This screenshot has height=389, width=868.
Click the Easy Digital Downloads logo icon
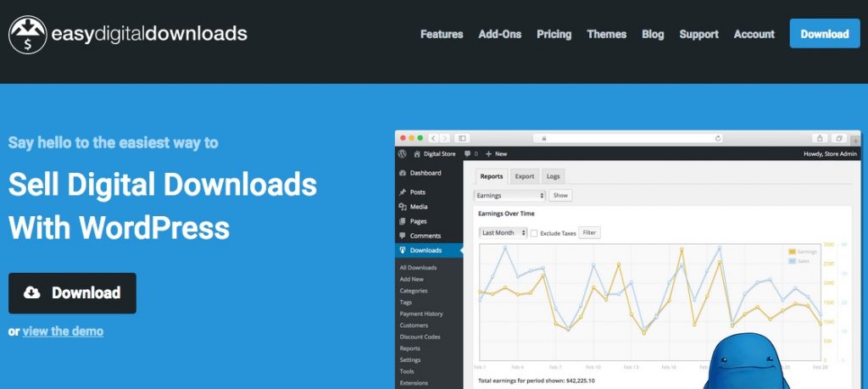tap(28, 34)
